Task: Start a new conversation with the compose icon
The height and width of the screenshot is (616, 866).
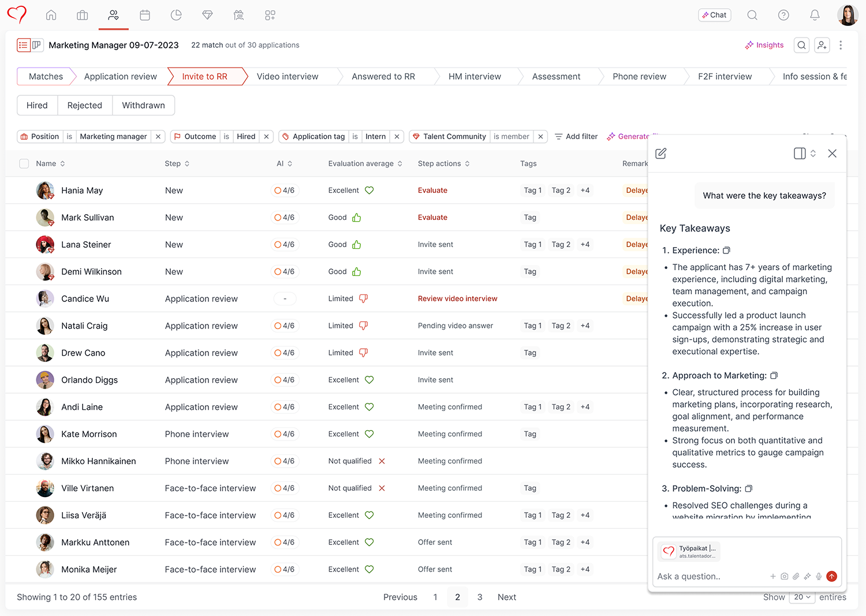Action: click(x=660, y=154)
